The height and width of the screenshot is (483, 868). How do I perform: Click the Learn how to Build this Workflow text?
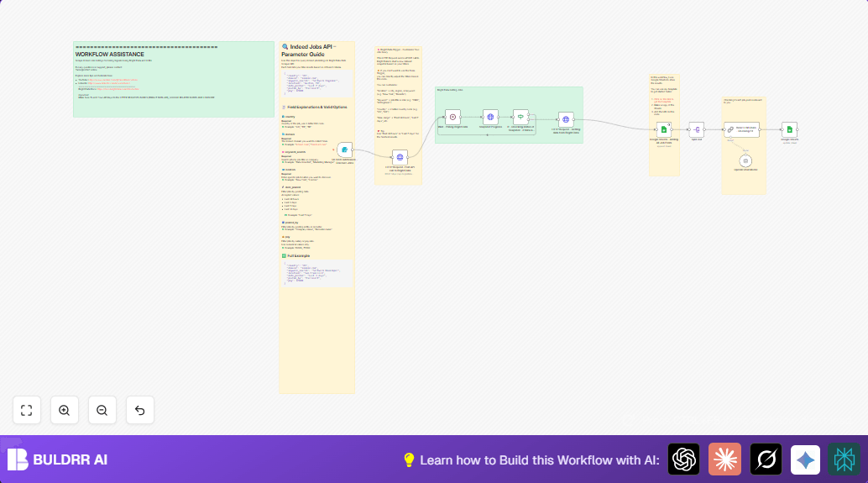tap(540, 460)
